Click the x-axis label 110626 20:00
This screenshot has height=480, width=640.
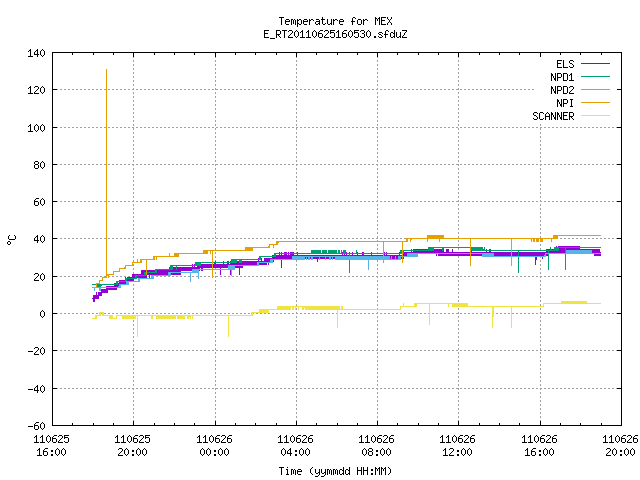click(x=620, y=446)
